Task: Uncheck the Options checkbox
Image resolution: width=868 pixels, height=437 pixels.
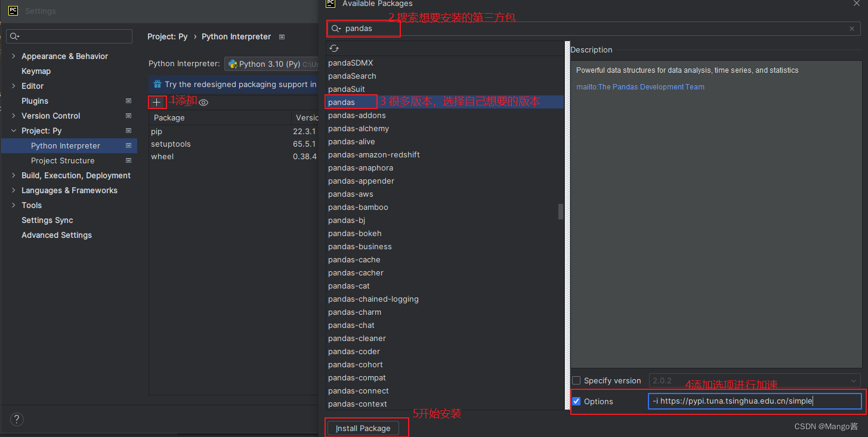Action: coord(576,401)
